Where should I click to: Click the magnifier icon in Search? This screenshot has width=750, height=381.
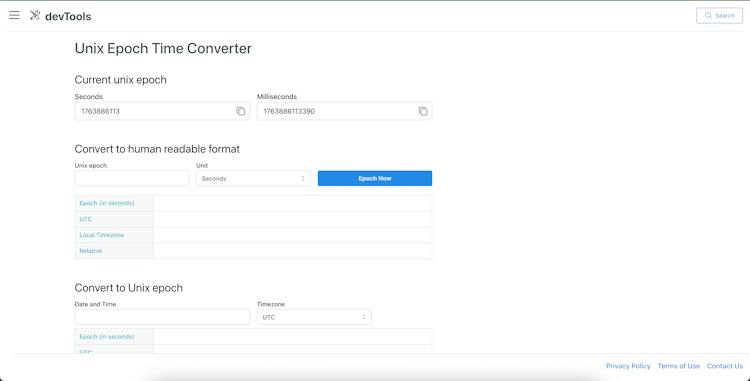coord(708,15)
